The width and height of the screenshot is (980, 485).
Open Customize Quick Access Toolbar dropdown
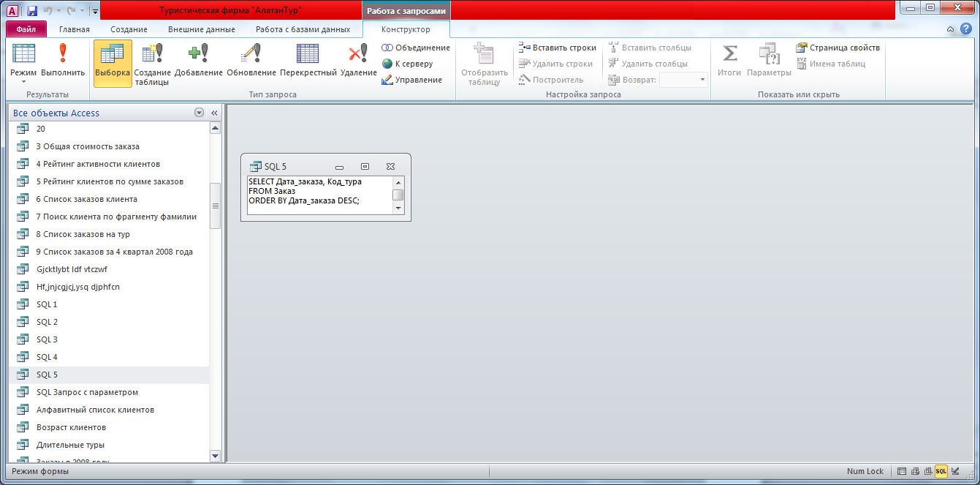[x=95, y=12]
